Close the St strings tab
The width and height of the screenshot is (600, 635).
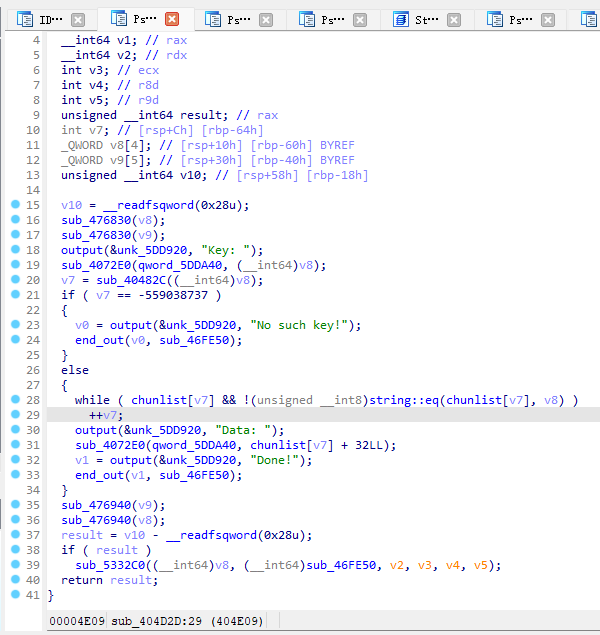click(x=453, y=20)
